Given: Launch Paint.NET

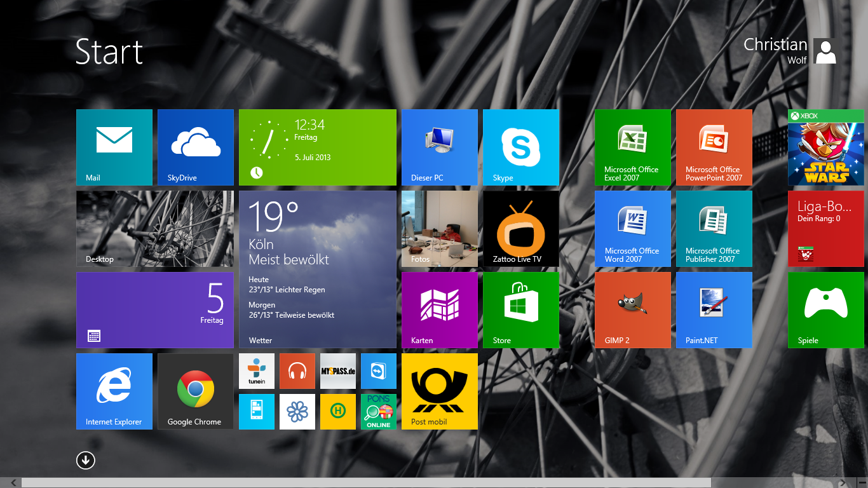Looking at the screenshot, I should [714, 310].
